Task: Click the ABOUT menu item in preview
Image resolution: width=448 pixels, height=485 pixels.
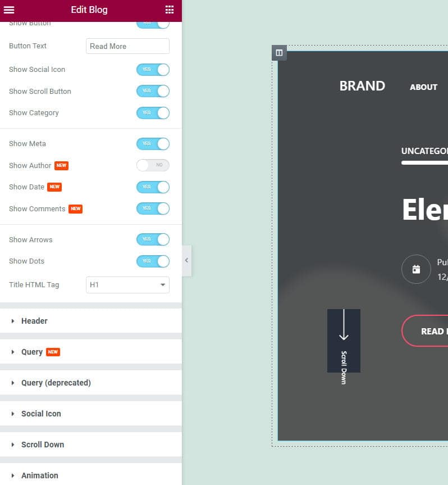Action: click(x=424, y=87)
